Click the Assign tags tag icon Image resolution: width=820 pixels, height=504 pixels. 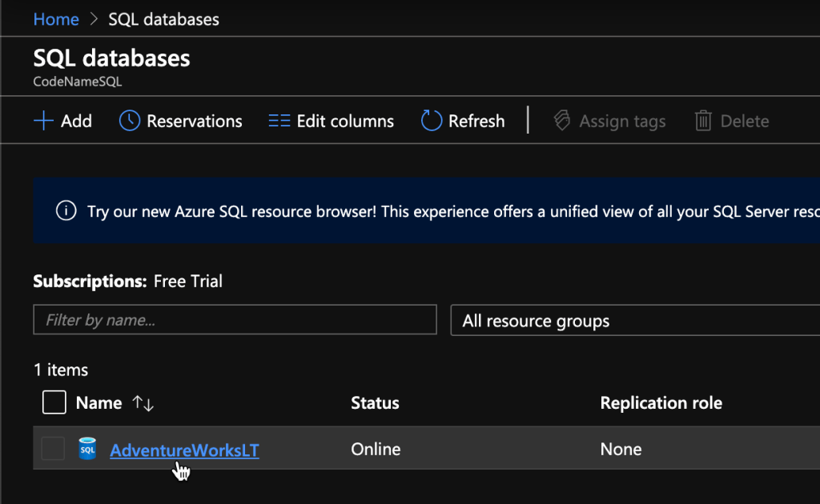(x=562, y=121)
